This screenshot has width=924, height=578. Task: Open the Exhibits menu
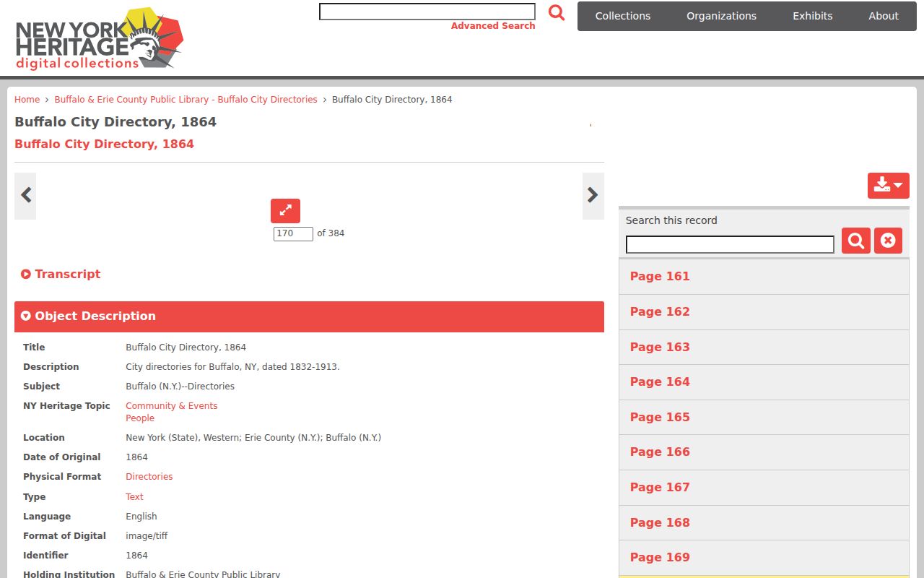point(813,16)
